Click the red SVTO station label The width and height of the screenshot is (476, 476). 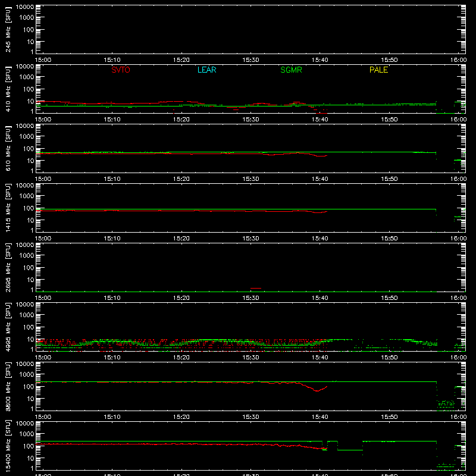pos(121,70)
